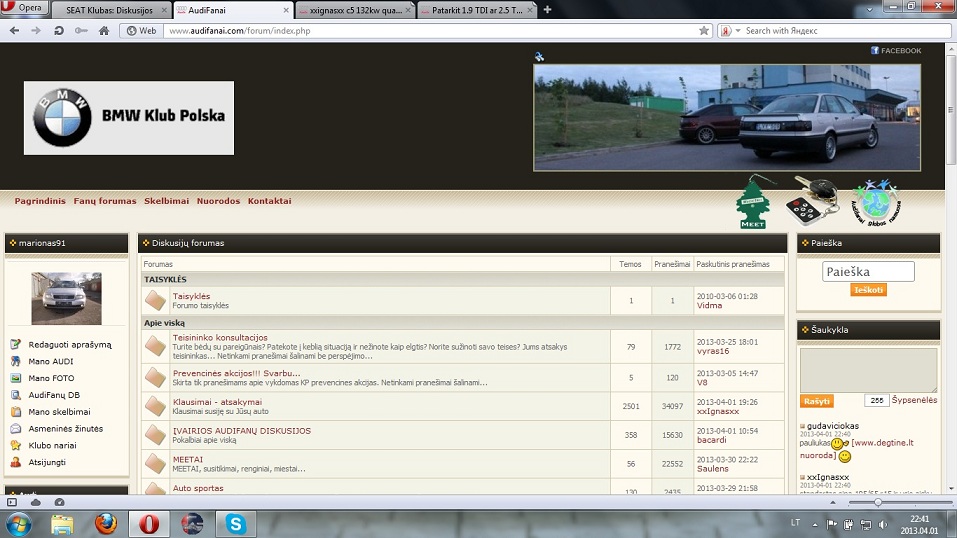957x538 pixels.
Task: Bookmark page with the star icon
Action: (x=704, y=31)
